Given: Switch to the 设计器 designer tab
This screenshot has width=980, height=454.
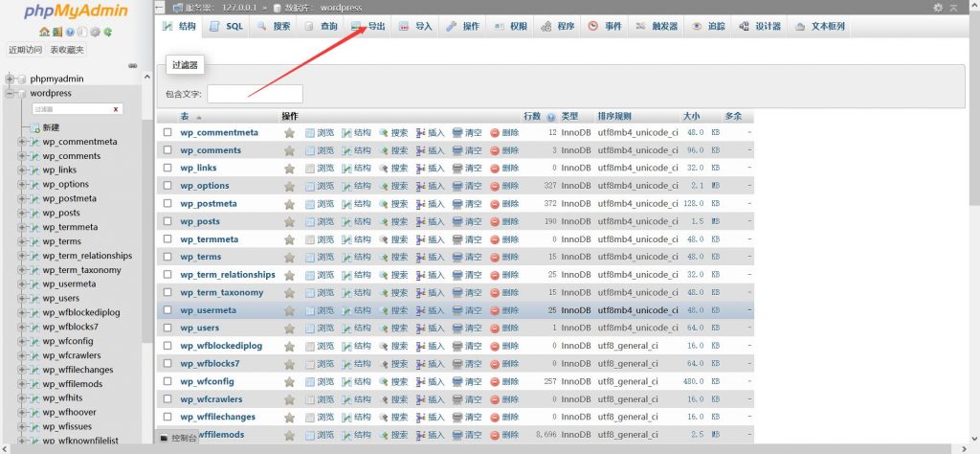Looking at the screenshot, I should [760, 26].
